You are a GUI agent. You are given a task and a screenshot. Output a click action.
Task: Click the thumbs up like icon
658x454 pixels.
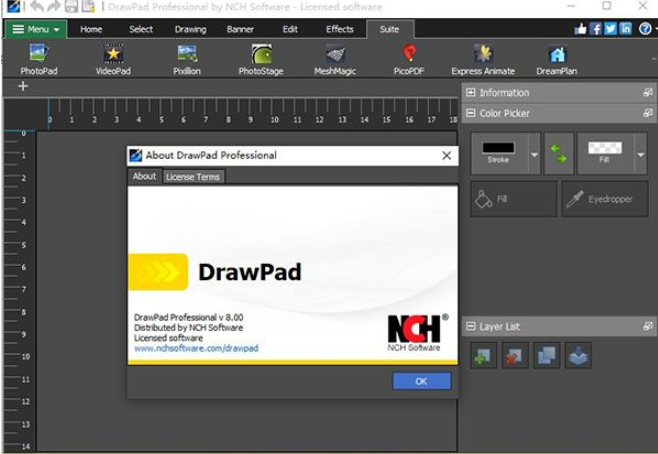[580, 29]
